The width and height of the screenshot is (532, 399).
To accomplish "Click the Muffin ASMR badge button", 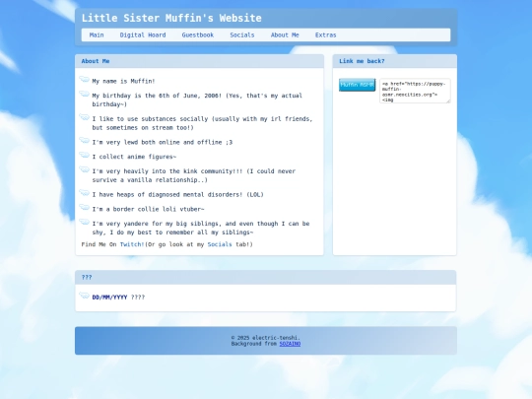I will tap(358, 85).
